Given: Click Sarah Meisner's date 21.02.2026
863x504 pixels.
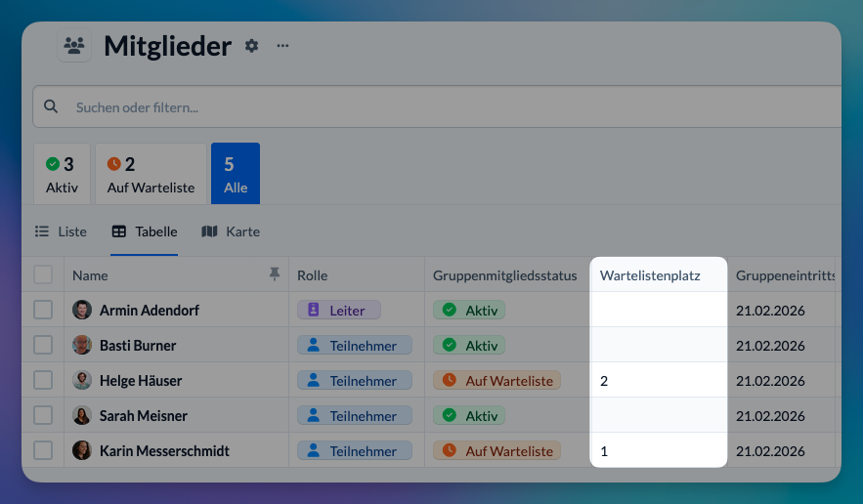Looking at the screenshot, I should 770,416.
